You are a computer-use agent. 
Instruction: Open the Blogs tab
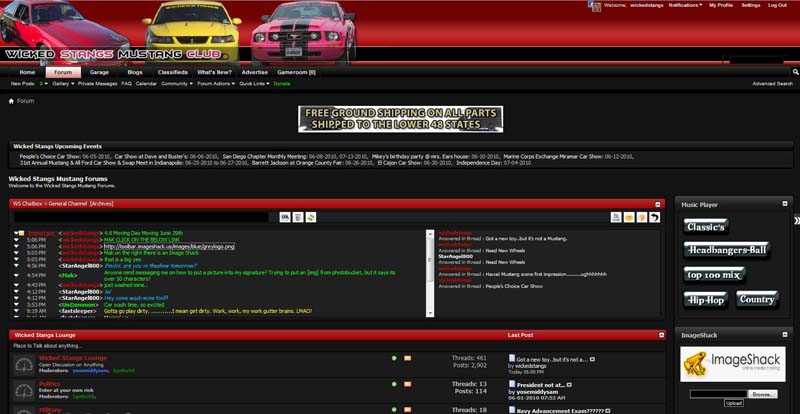click(x=135, y=72)
